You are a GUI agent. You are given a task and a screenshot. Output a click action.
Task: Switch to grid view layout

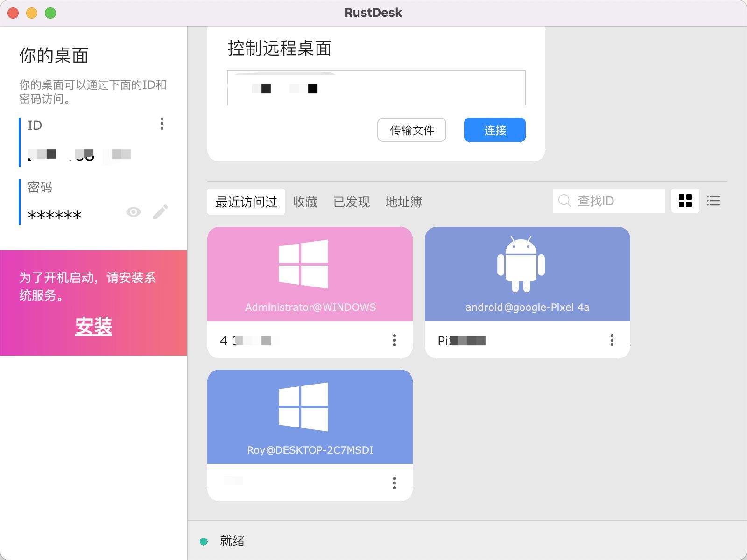click(685, 201)
